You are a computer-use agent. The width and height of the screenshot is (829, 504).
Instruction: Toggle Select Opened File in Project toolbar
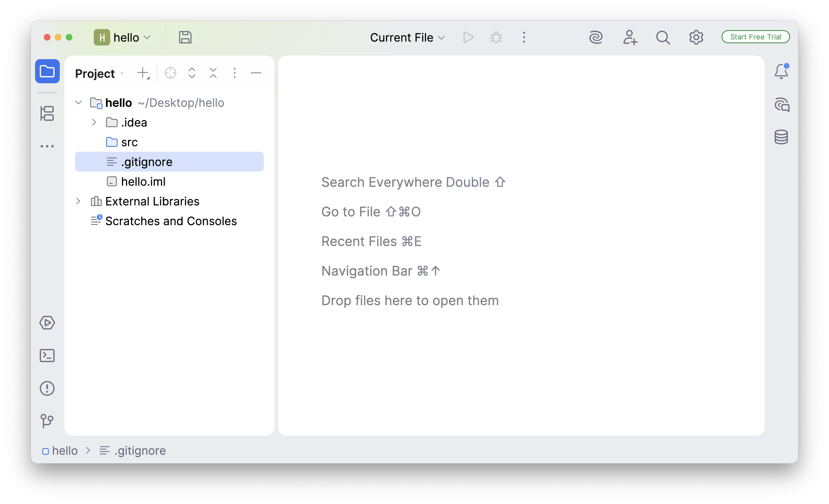coord(170,73)
